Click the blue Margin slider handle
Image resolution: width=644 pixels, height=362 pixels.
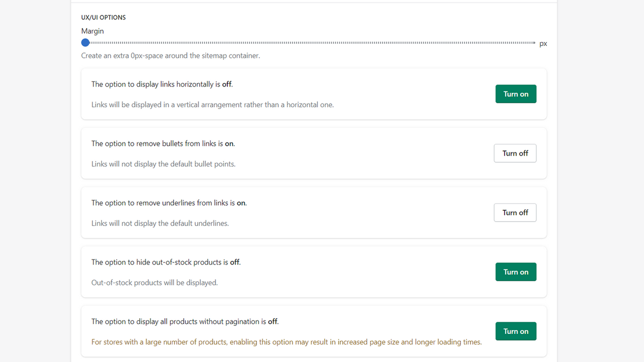coord(85,42)
